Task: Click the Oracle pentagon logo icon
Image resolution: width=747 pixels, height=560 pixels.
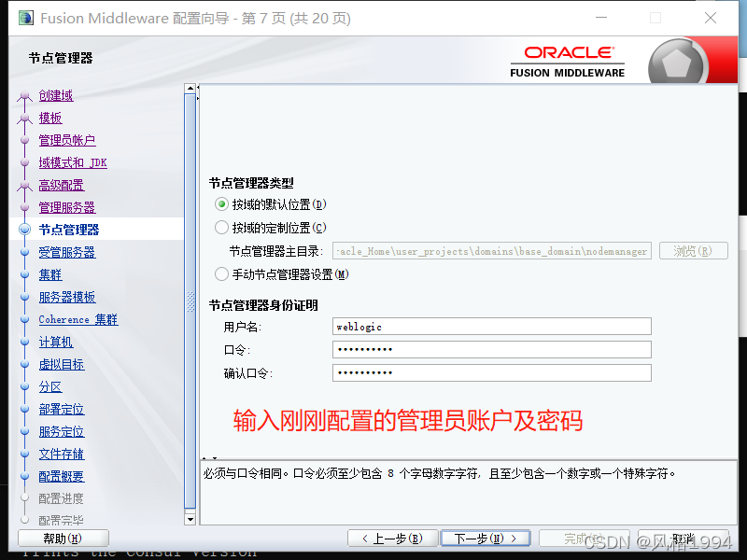Action: 676,63
